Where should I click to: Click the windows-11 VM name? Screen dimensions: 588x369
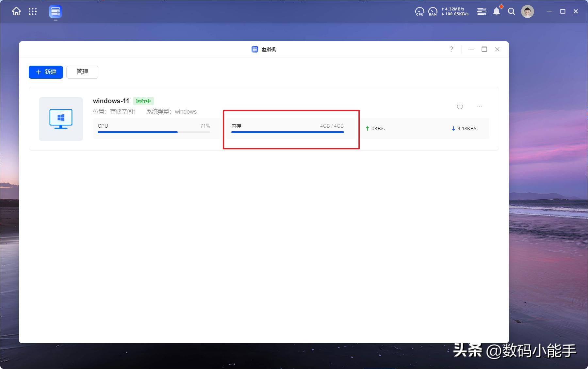tap(111, 101)
